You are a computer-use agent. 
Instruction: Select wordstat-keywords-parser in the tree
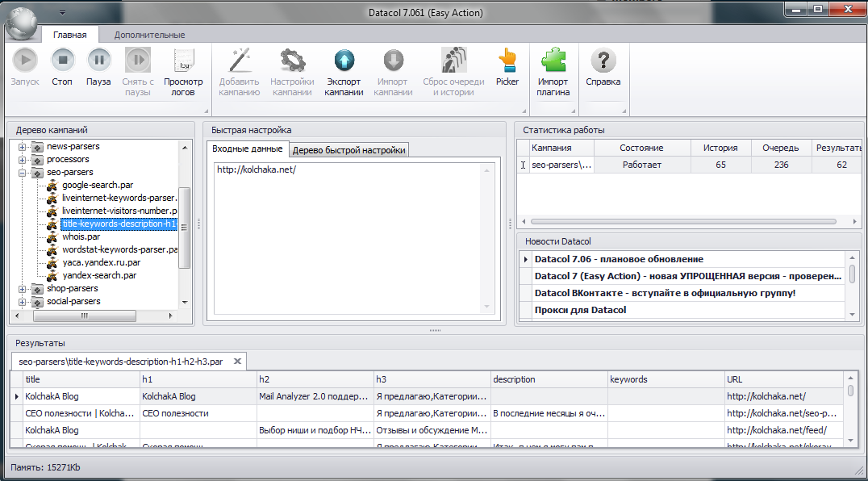coord(119,249)
